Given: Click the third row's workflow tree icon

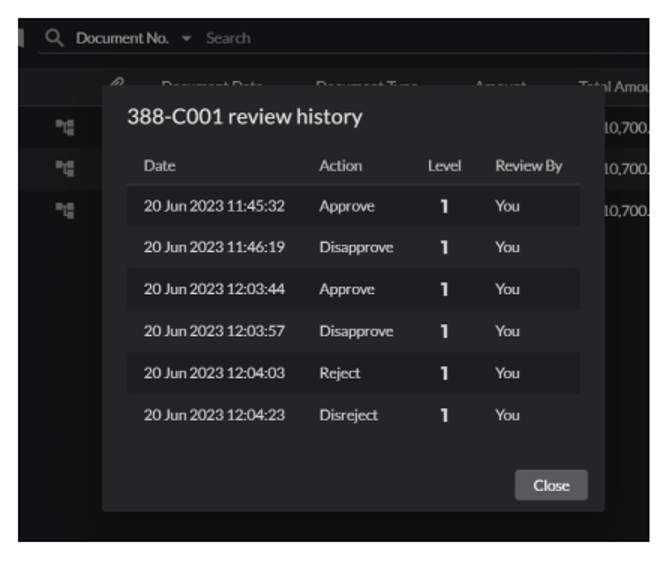Looking at the screenshot, I should tap(65, 209).
